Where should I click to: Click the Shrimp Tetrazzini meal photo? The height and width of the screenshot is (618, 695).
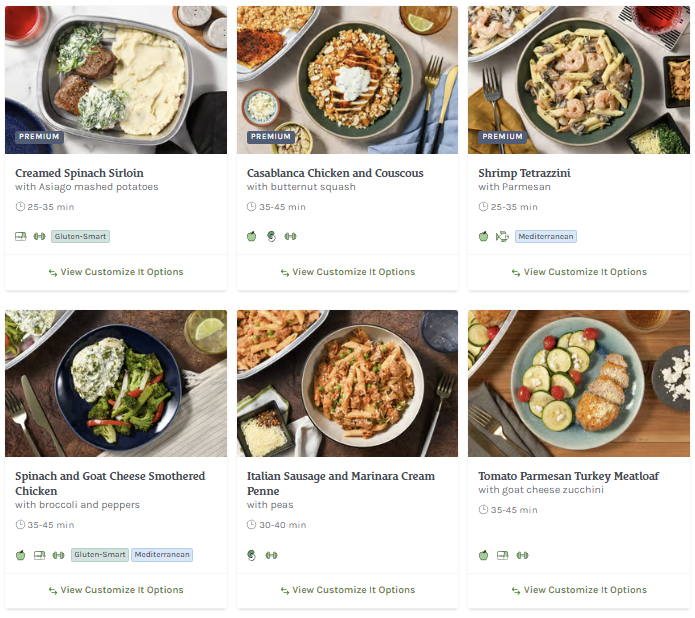point(579,80)
